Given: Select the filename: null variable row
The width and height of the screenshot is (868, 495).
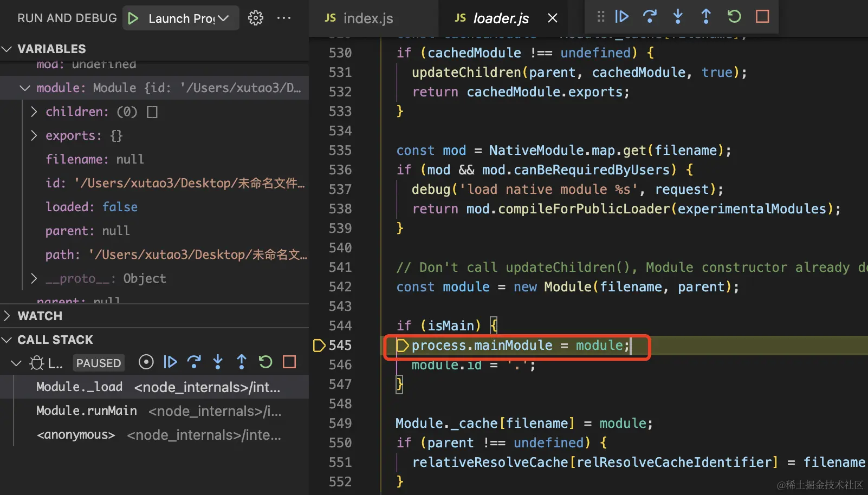Looking at the screenshot, I should [154, 159].
